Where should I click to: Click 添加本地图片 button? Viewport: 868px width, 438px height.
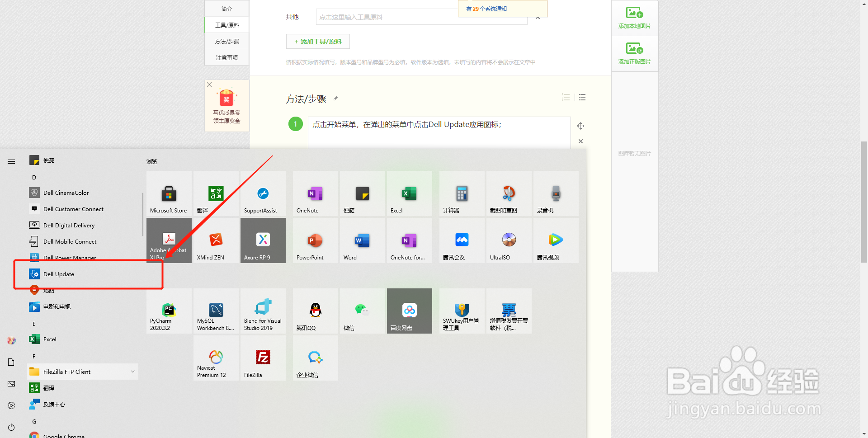click(635, 18)
